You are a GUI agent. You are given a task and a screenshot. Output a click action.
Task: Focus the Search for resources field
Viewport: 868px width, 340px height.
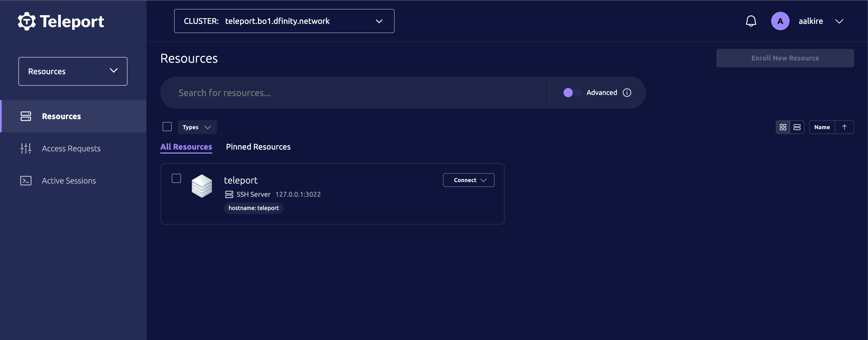tap(354, 93)
